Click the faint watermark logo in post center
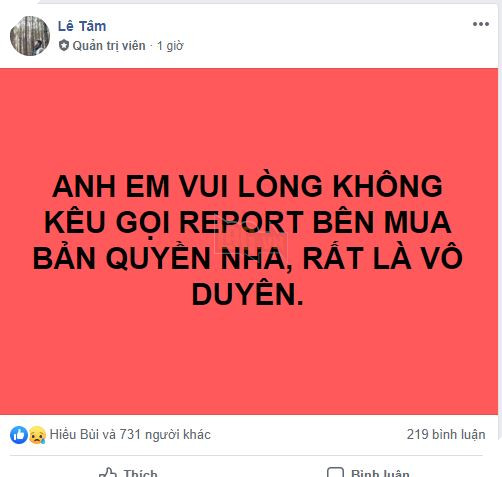 point(251,239)
